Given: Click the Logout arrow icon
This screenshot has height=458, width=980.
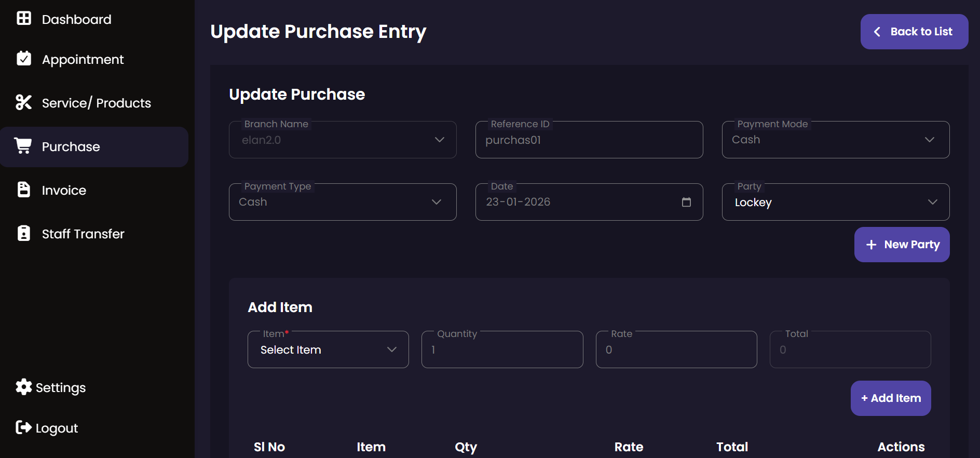Looking at the screenshot, I should (24, 427).
